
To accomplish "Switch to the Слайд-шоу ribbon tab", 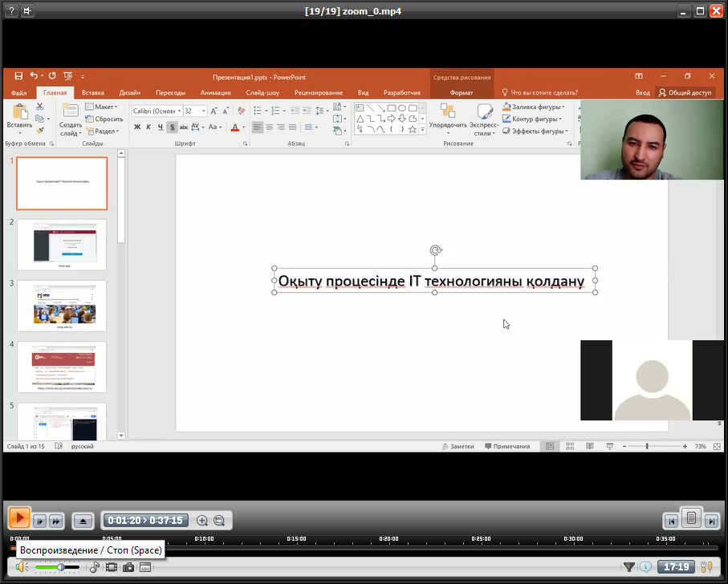I will pos(262,92).
